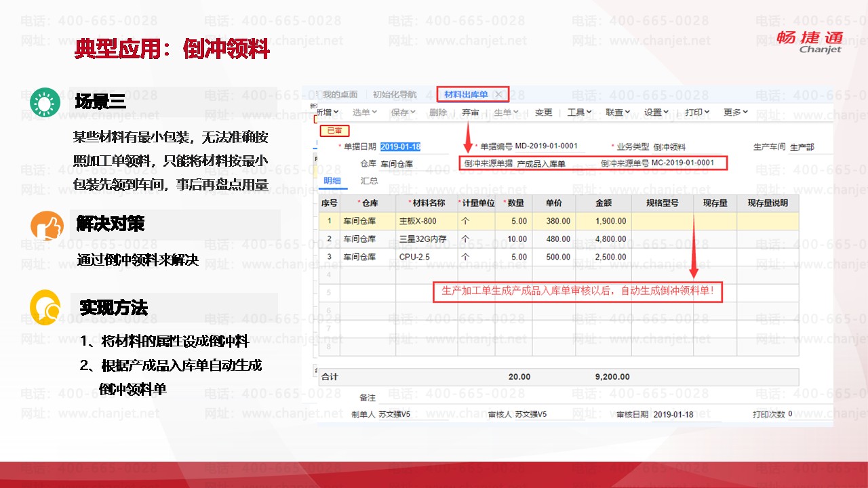
Task: Click the 倒冲来源单据 value 产成品入库单
Action: click(x=541, y=163)
